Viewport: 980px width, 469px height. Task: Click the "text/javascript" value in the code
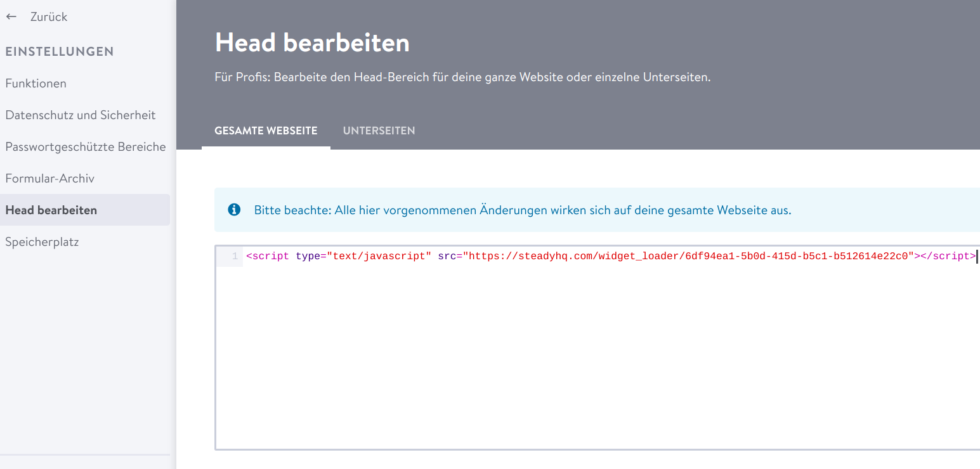click(379, 256)
